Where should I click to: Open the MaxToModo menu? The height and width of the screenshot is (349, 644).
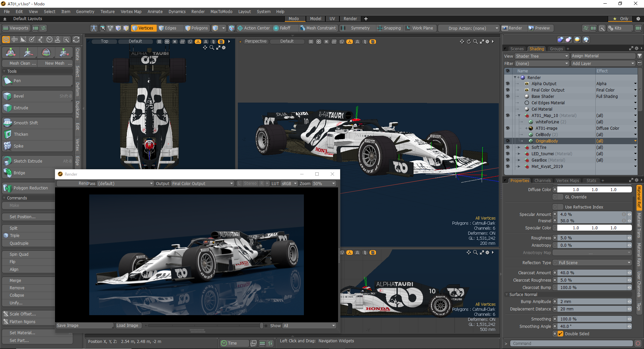221,12
